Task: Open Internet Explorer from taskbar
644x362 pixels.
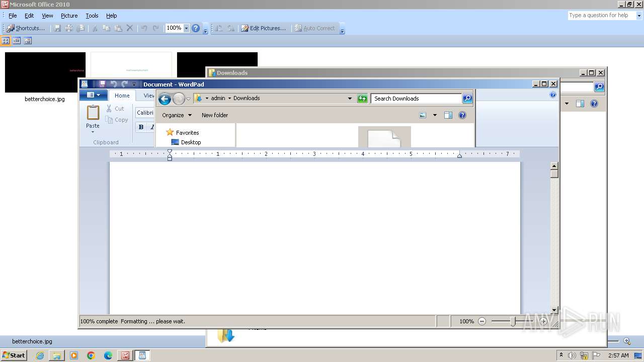Action: point(40,355)
